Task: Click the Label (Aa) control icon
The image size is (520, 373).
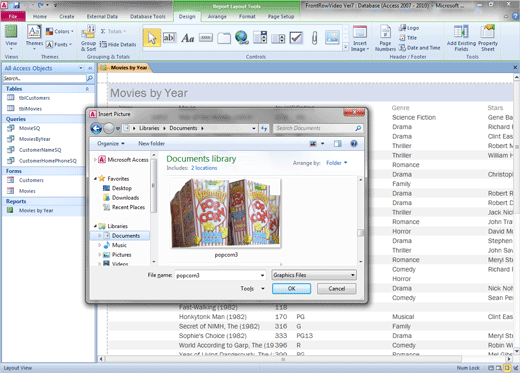Action: [x=188, y=38]
